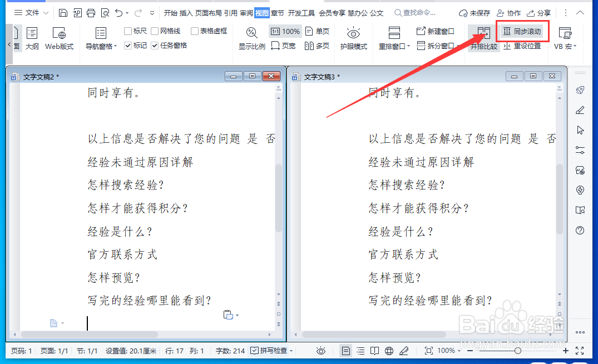Click more options dots in right sidebar
The width and height of the screenshot is (598, 364).
point(580,332)
